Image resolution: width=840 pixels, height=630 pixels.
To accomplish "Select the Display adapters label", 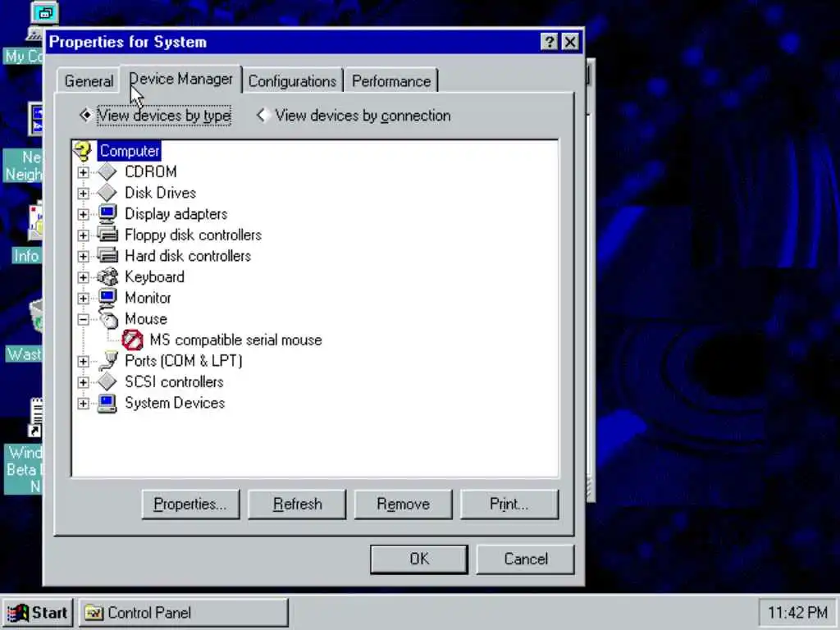I will (x=176, y=214).
